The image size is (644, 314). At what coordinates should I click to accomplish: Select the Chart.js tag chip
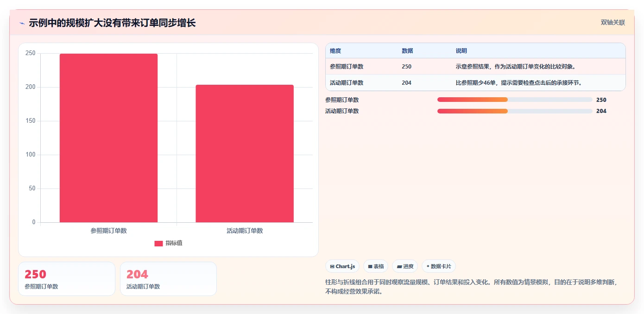(x=342, y=266)
